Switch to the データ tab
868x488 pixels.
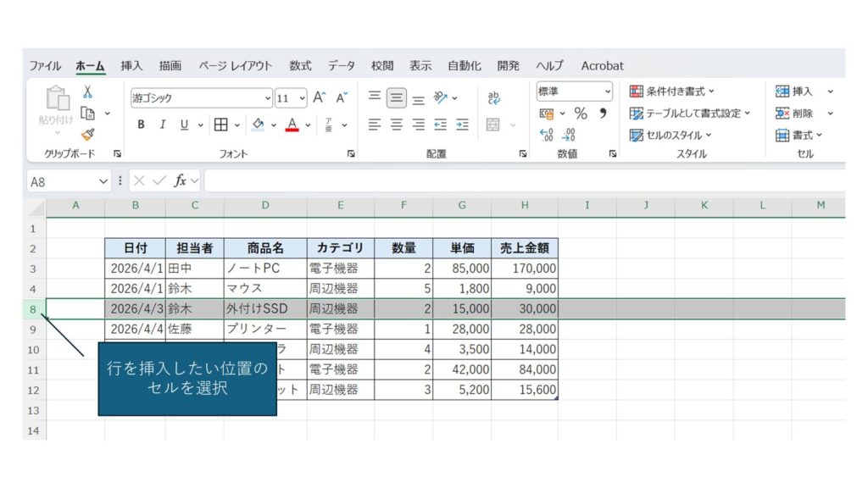tap(342, 65)
